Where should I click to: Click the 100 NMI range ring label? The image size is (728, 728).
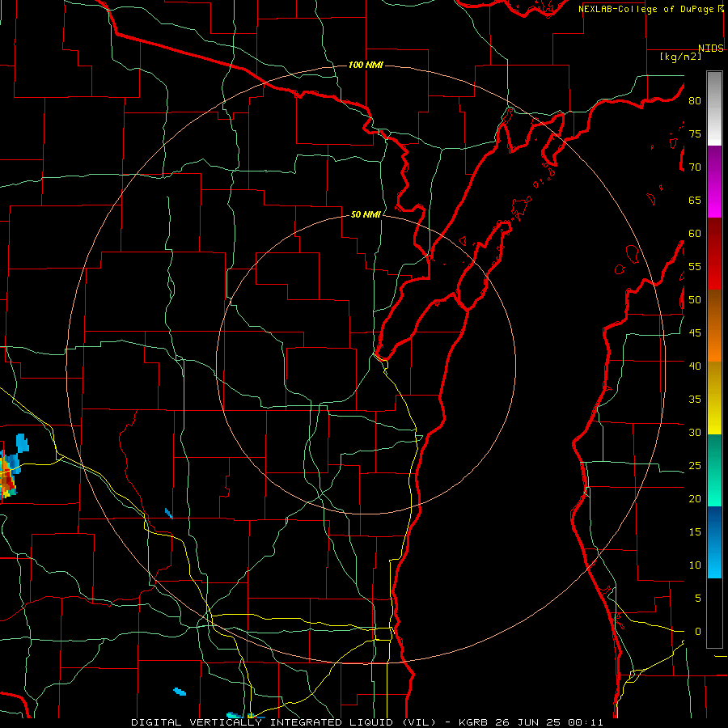(x=366, y=65)
